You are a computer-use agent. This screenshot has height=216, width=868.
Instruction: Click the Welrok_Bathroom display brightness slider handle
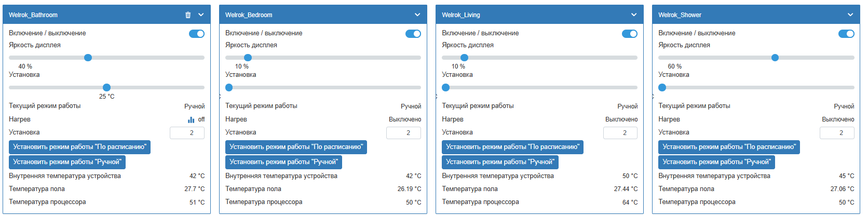coord(88,58)
